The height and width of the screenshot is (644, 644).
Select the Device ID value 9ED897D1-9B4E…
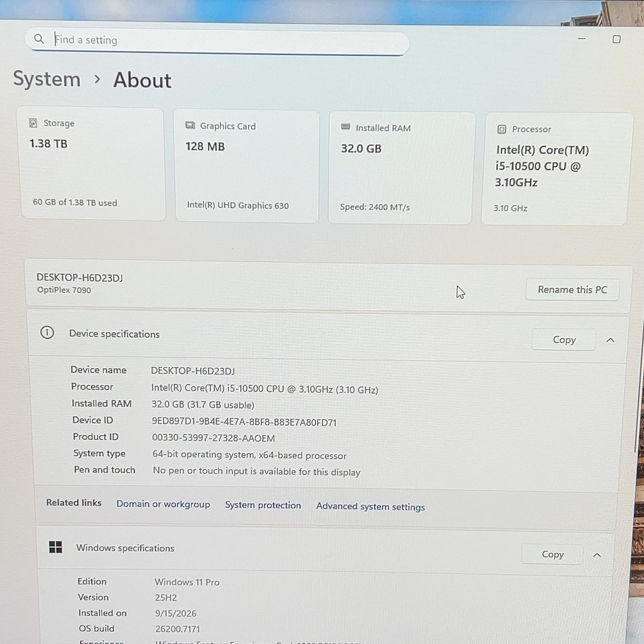(244, 422)
